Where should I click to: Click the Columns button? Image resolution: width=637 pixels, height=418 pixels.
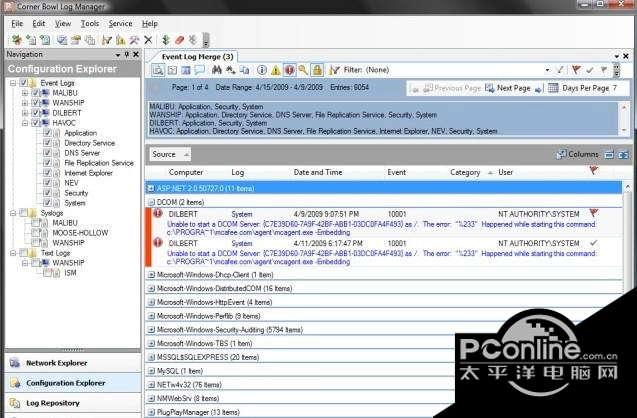click(578, 154)
